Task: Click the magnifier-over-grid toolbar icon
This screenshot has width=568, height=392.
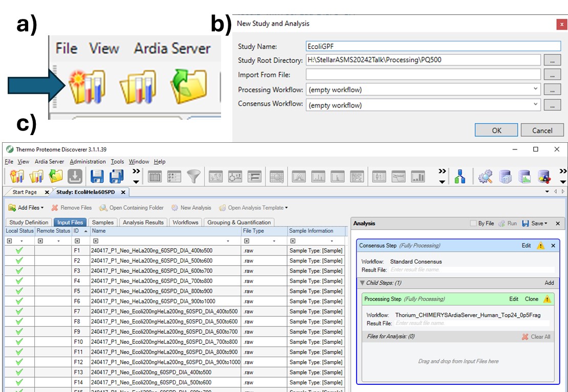Action: (277, 177)
